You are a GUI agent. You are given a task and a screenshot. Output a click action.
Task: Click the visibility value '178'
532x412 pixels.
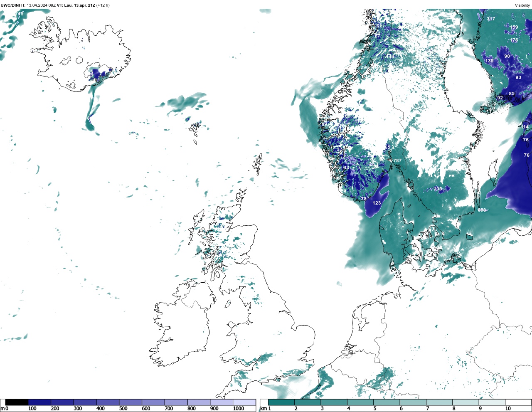coord(514,40)
